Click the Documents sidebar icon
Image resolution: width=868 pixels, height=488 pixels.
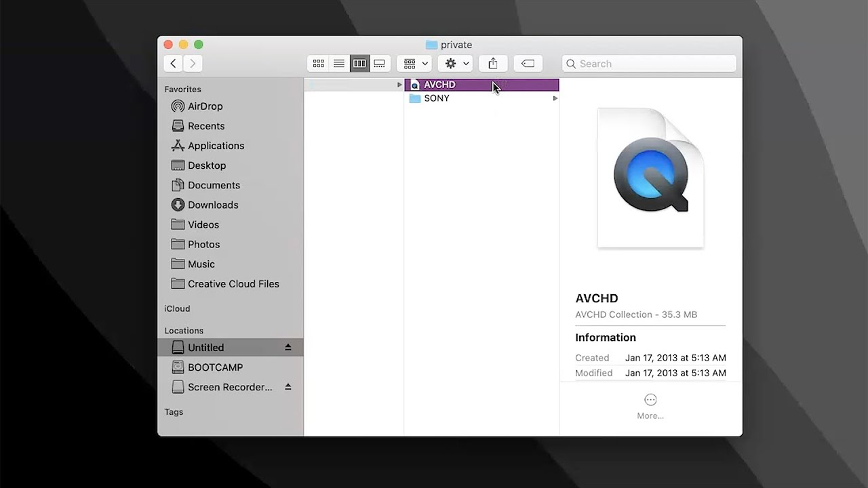178,185
